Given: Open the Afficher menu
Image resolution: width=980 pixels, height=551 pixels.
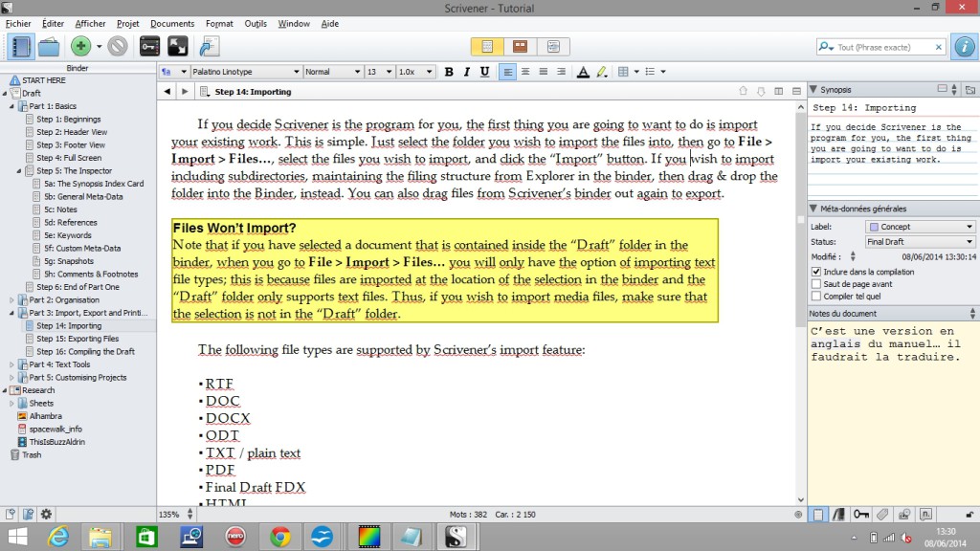Looking at the screenshot, I should click(90, 24).
